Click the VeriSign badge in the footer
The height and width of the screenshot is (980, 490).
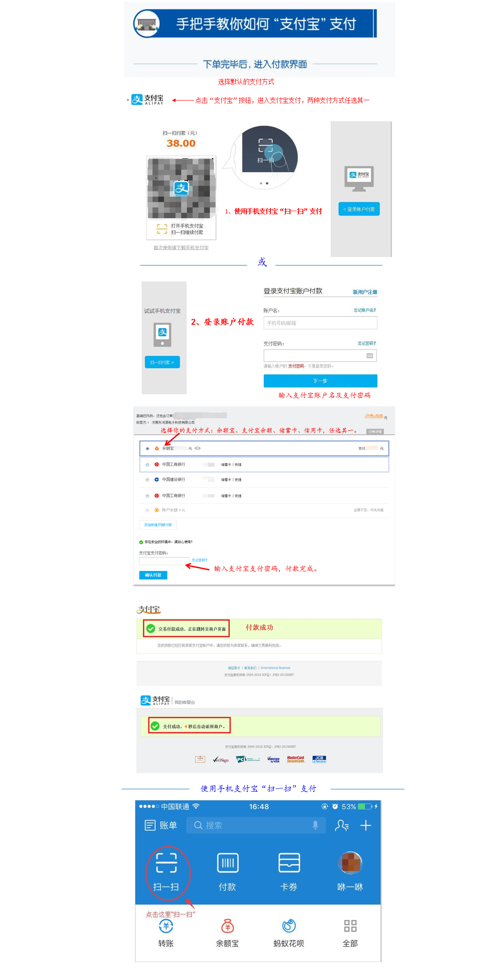point(220,759)
